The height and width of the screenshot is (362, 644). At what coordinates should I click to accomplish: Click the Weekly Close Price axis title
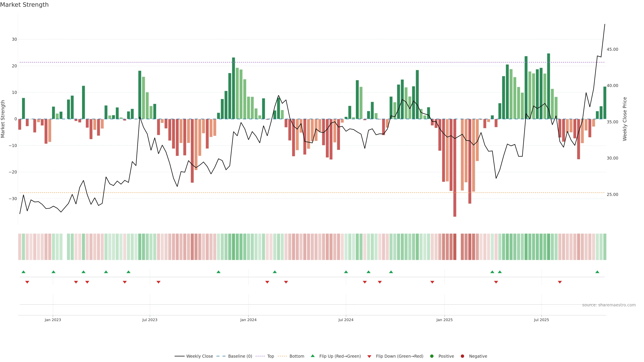625,119
